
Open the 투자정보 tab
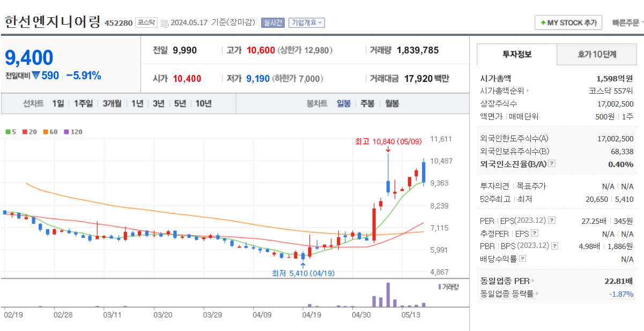(x=517, y=54)
